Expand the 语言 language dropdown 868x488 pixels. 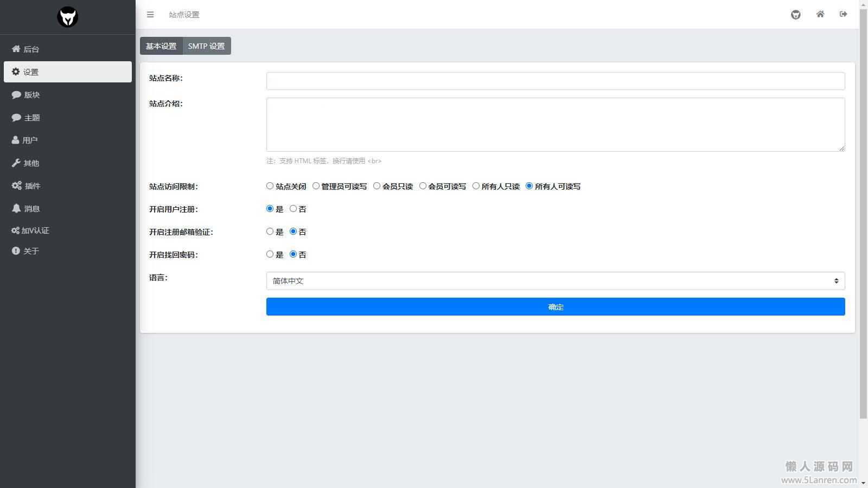pyautogui.click(x=555, y=281)
